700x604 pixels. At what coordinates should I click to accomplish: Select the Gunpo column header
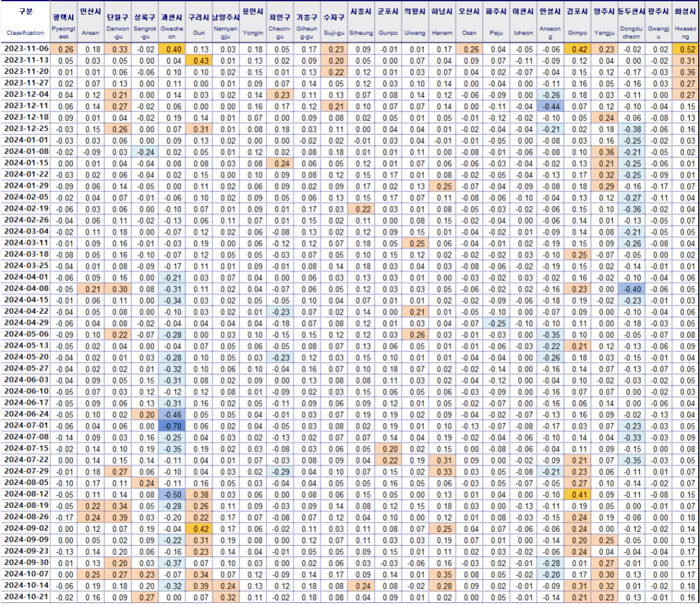pyautogui.click(x=388, y=22)
